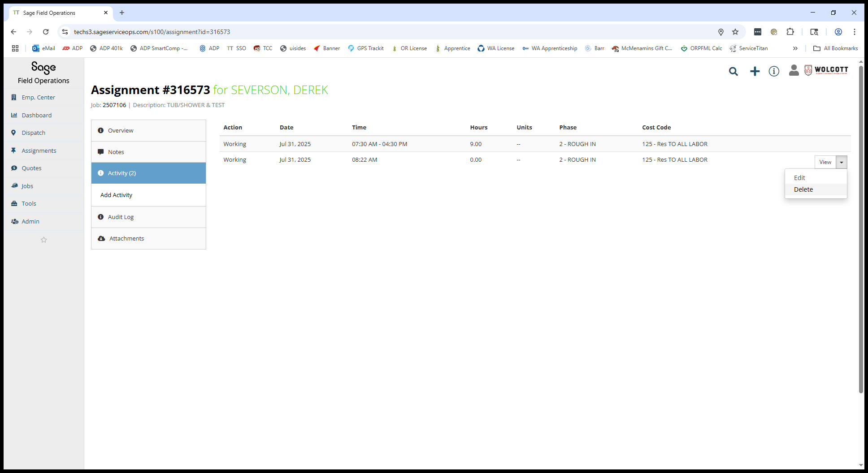
Task: Open the user profile icon
Action: click(x=794, y=70)
